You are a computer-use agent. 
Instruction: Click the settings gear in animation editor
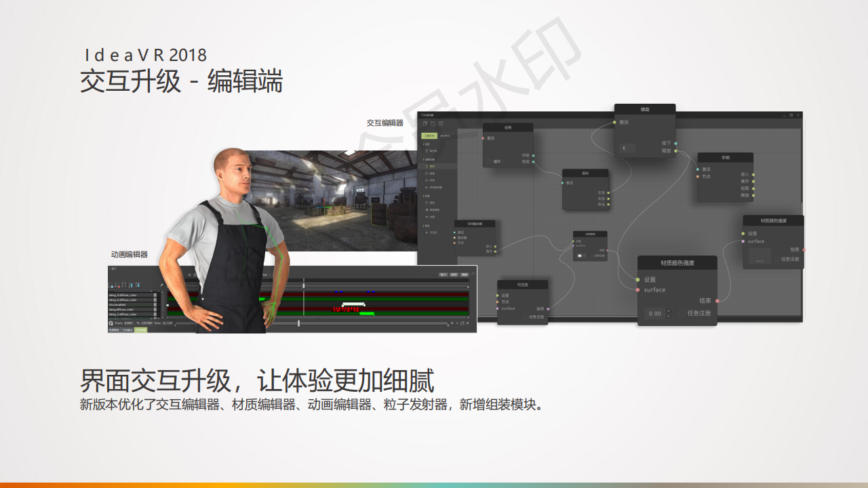[111, 323]
